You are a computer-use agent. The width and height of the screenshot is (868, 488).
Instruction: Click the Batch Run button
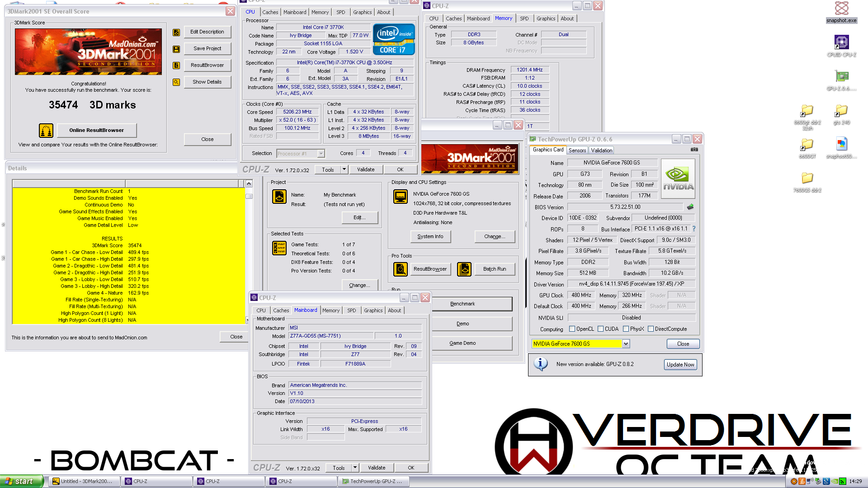(495, 269)
